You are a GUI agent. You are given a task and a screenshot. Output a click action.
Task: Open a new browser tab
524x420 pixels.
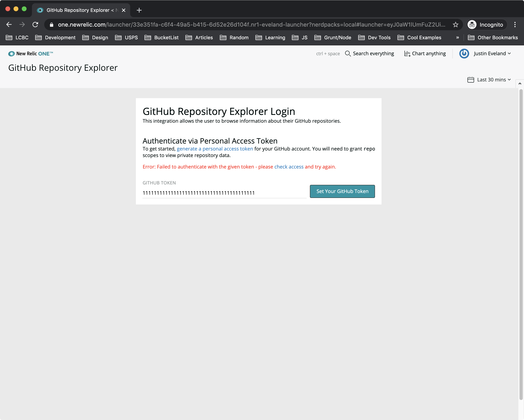pyautogui.click(x=139, y=10)
